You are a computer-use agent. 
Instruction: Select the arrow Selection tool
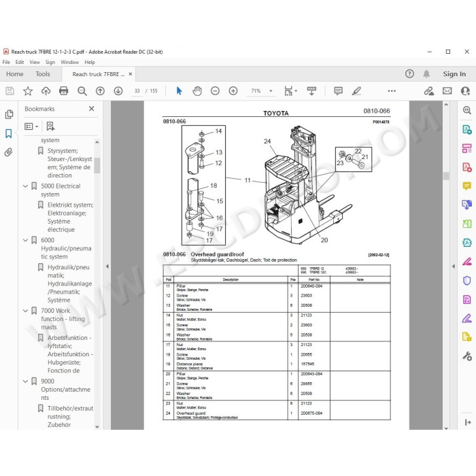coord(179,90)
